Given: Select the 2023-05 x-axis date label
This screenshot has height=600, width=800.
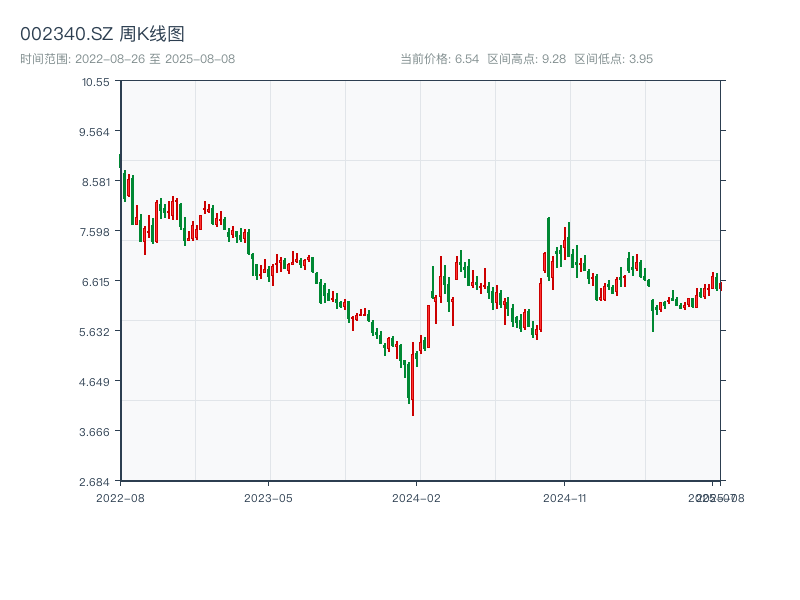Looking at the screenshot, I should [x=268, y=497].
